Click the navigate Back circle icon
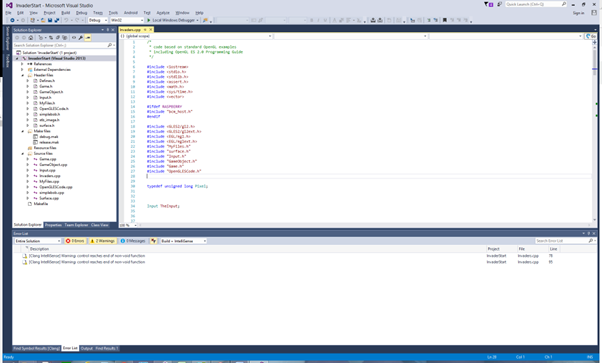Screen dimensions: 602x363 point(12,20)
